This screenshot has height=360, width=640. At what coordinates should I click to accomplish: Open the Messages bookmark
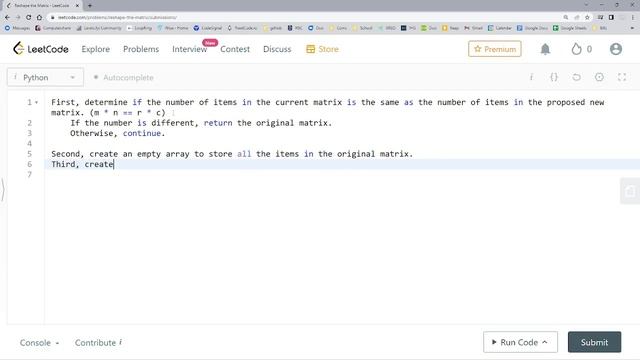point(17,28)
